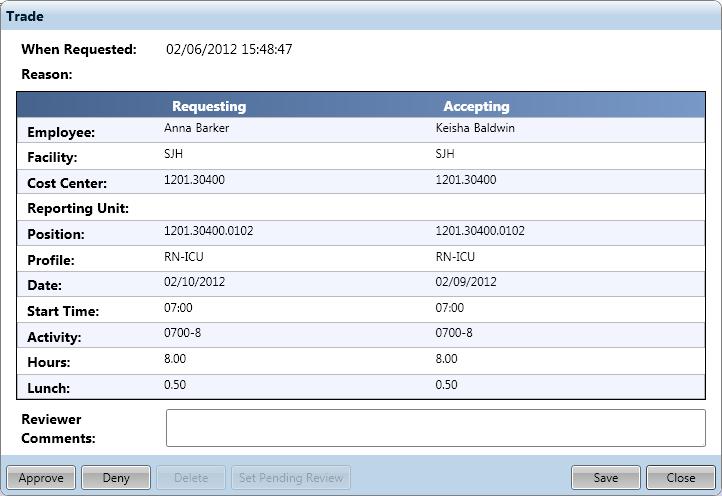Image resolution: width=722 pixels, height=496 pixels.
Task: Click the accepting date 02/09/2012
Action: (x=467, y=282)
